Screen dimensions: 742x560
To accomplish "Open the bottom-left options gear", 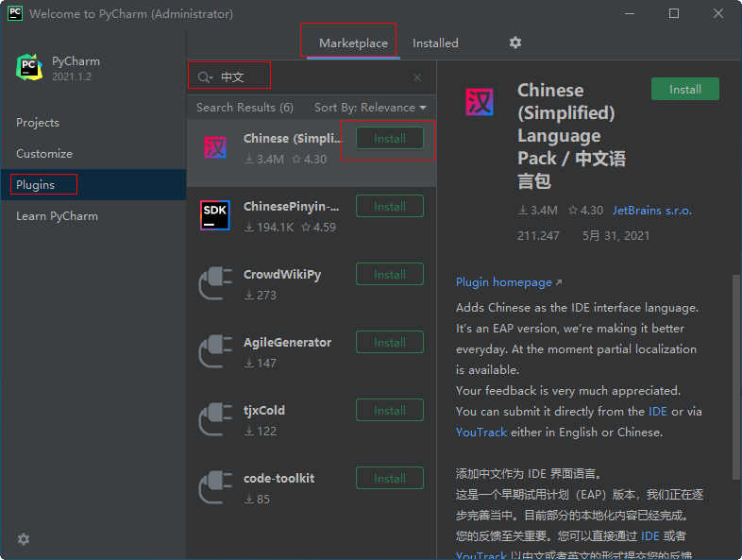I will click(x=24, y=538).
